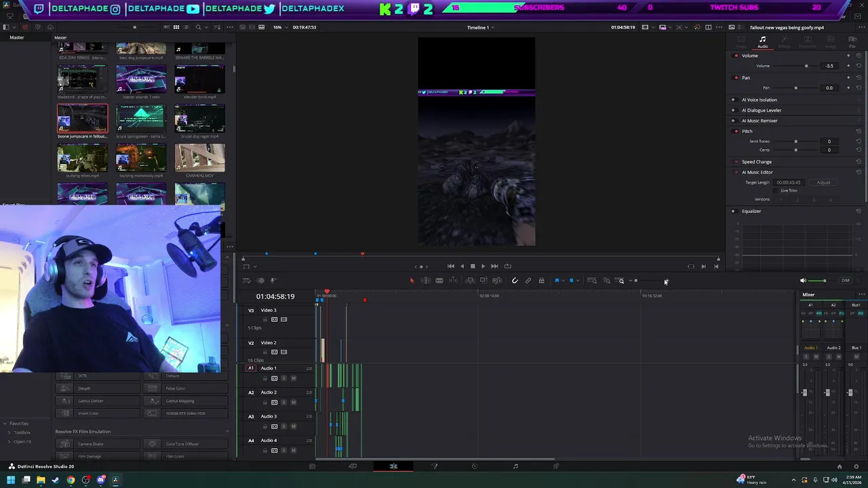
Task: Adjust the Pan slider in the inspector
Action: (x=796, y=88)
